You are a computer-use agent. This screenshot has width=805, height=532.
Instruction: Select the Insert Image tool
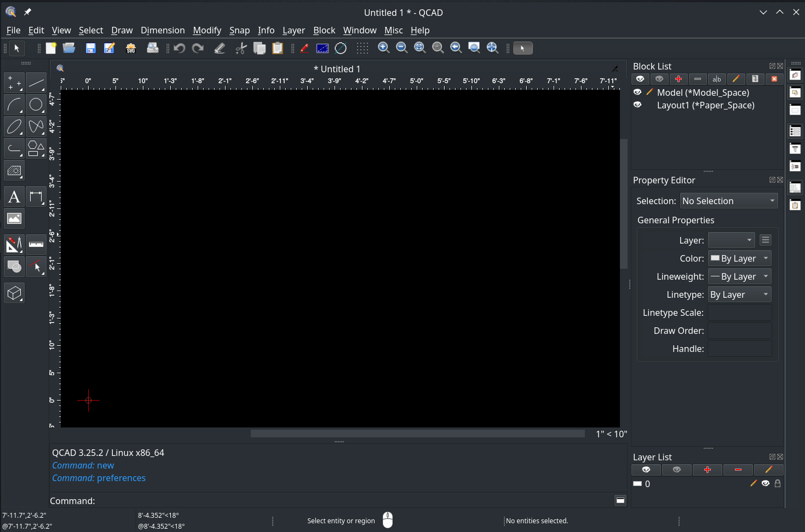coord(14,218)
